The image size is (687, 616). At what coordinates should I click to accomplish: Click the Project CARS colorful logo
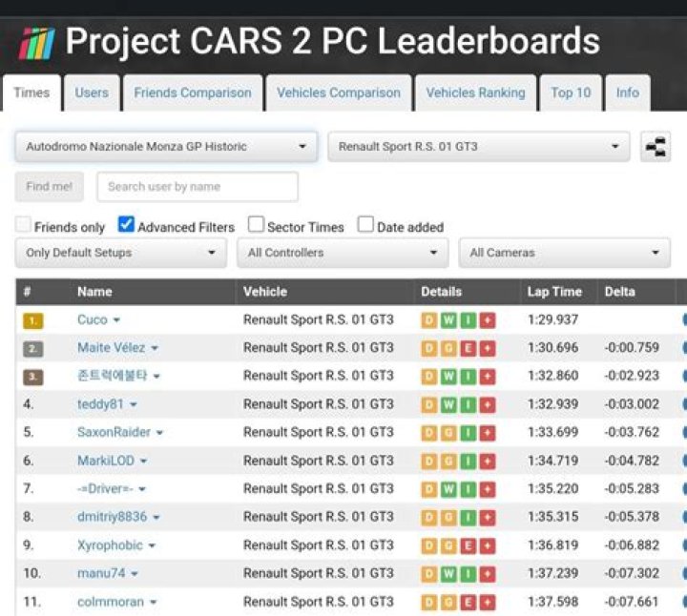point(36,44)
